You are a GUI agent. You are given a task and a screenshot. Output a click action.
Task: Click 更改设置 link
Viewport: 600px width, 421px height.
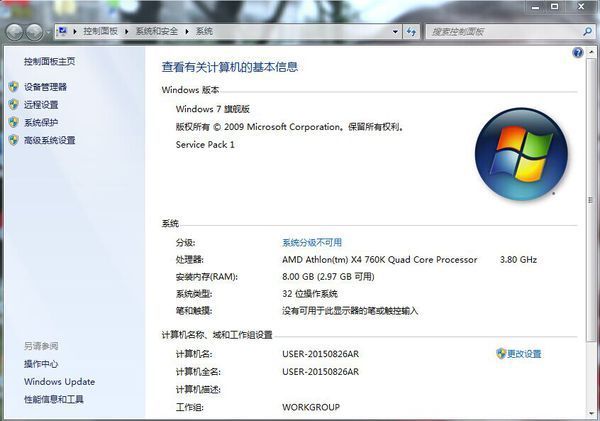(524, 354)
